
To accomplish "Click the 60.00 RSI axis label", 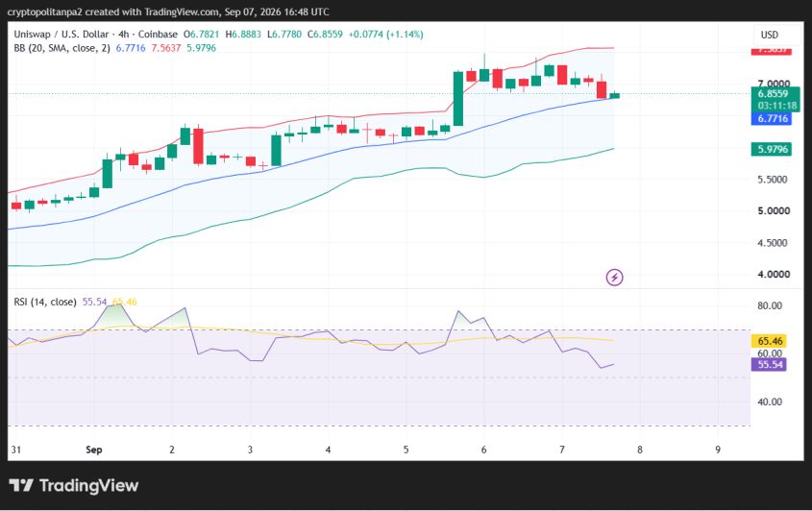I will click(770, 353).
